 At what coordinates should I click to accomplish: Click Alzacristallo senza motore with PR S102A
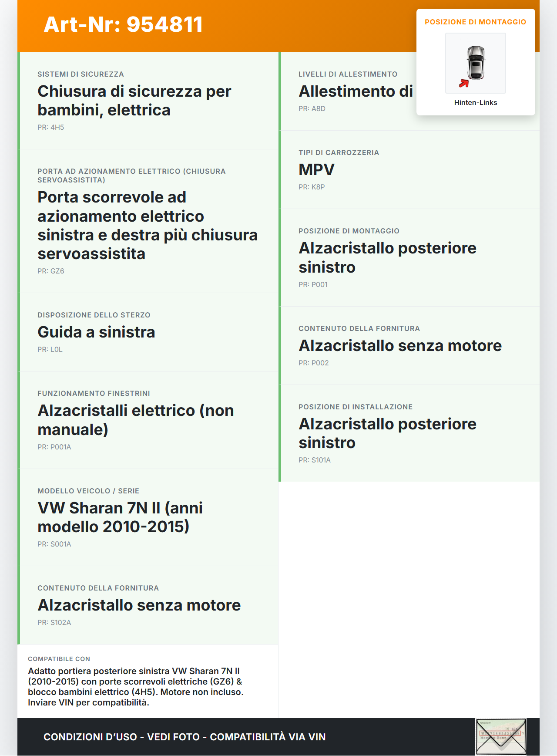click(x=139, y=605)
